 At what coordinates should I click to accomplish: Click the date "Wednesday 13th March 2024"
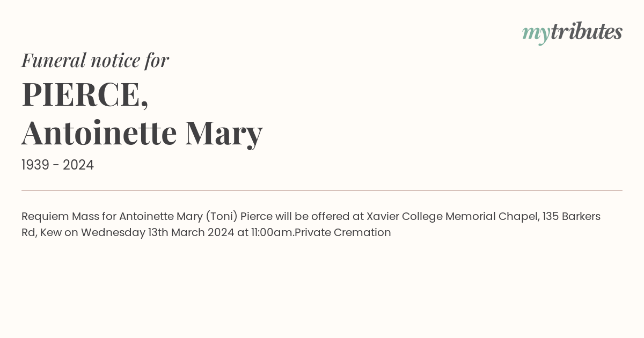coord(158,233)
